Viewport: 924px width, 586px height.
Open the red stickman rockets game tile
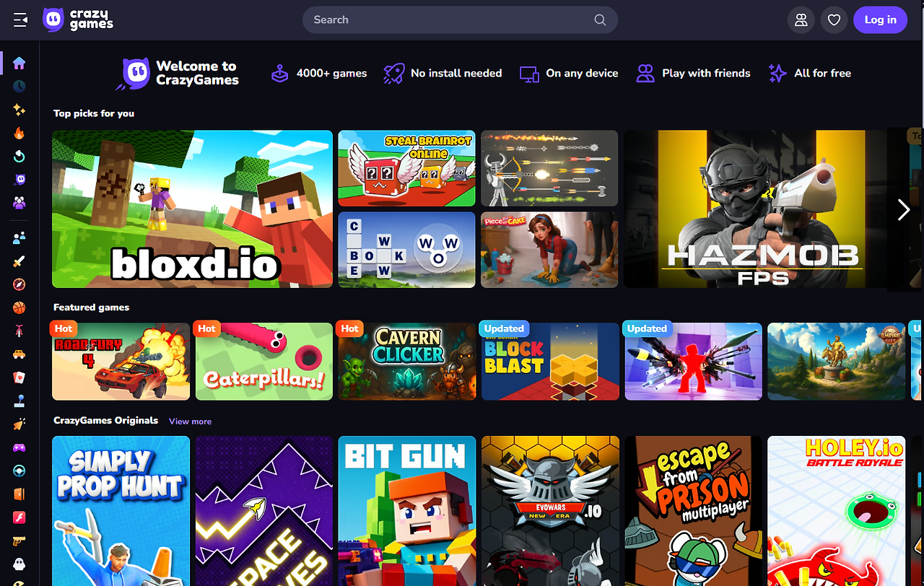click(x=693, y=362)
